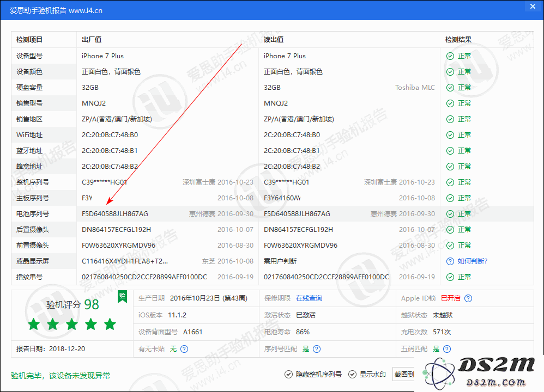Screen dimensions: 544x392
Task: Toggle 显示水印 option
Action: (367, 375)
